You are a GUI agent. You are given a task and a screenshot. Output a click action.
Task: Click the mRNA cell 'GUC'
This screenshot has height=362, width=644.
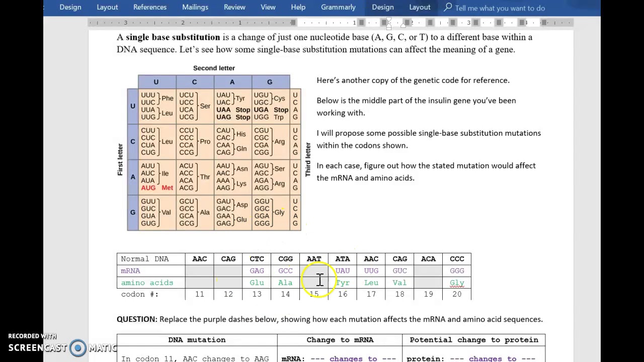(399, 271)
